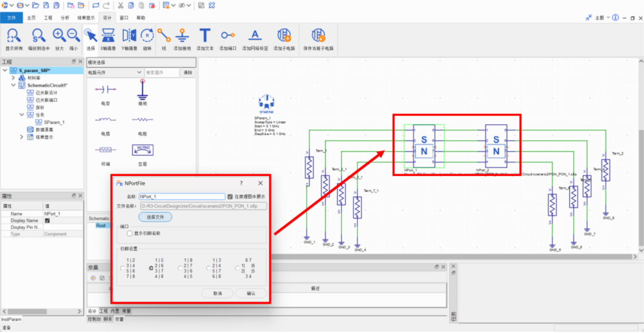Screen dimensions: 644x333
Task: Open dropdown arrow beside eye visibility icon
Action: tap(190, 5)
